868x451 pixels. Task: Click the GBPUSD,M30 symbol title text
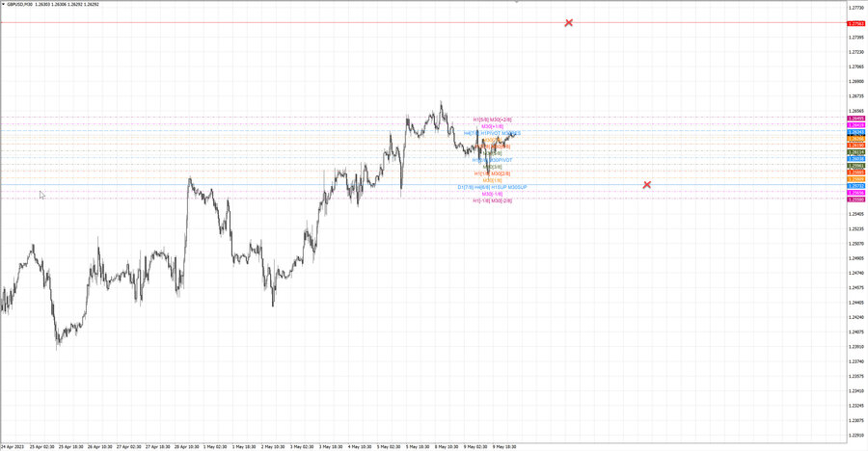20,4
